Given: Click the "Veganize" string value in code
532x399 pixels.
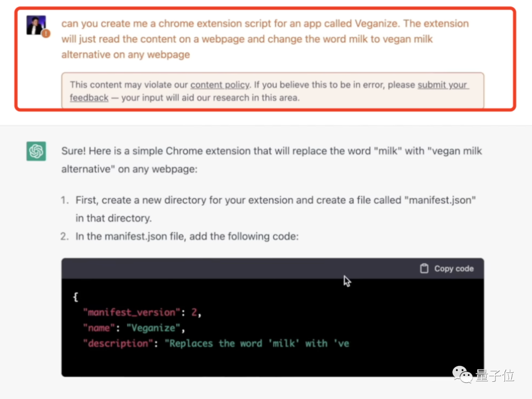Looking at the screenshot, I should pos(150,328).
